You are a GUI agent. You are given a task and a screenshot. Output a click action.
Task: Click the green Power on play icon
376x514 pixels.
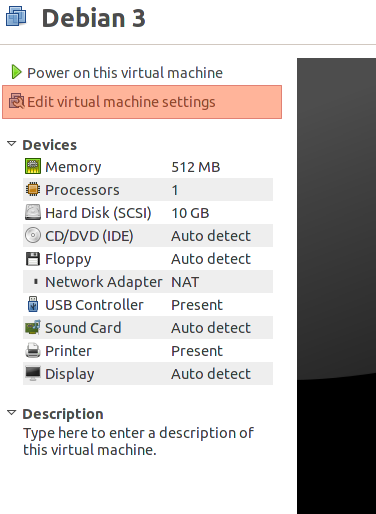coord(16,72)
